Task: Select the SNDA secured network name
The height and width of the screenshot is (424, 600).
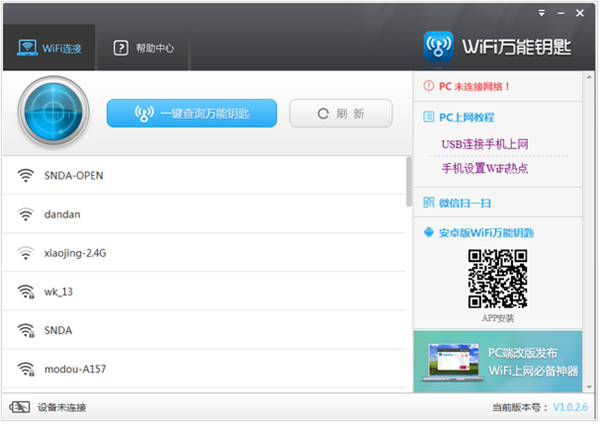Action: click(58, 330)
